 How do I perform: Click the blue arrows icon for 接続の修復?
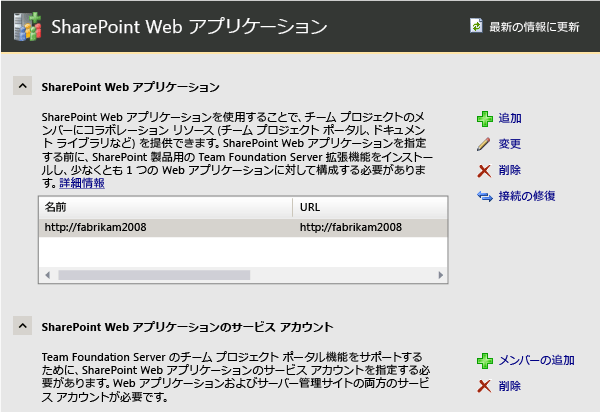[x=485, y=196]
